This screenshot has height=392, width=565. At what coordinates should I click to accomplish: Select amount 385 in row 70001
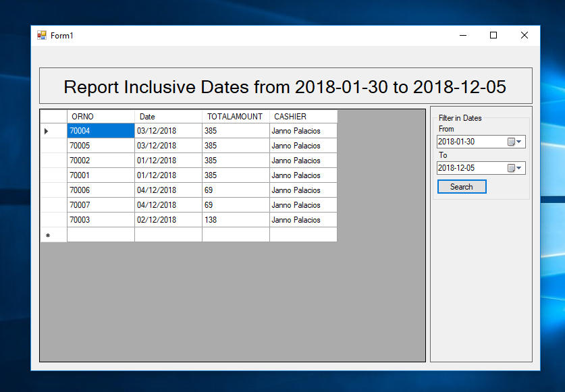tap(236, 175)
